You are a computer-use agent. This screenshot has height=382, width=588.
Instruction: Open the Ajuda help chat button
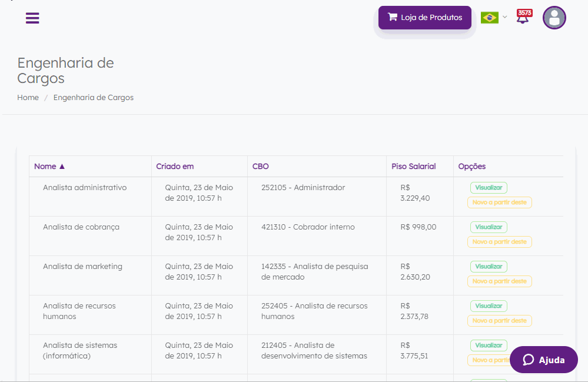tap(544, 360)
